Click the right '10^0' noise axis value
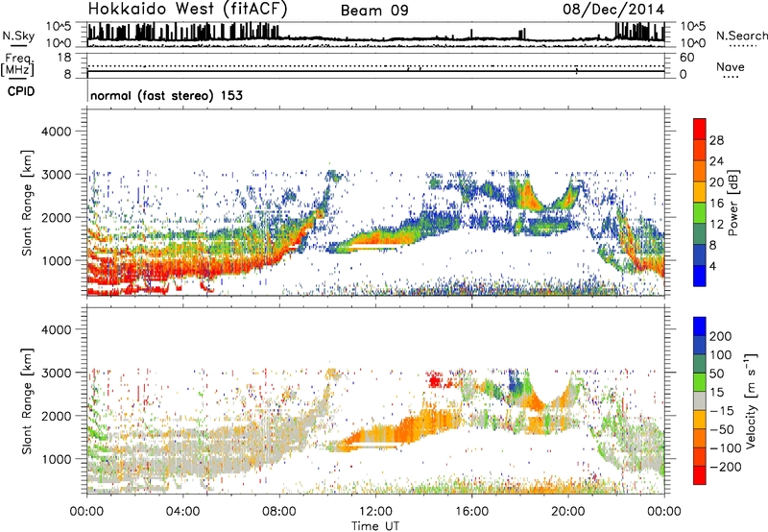The width and height of the screenshot is (768, 532). (x=693, y=43)
